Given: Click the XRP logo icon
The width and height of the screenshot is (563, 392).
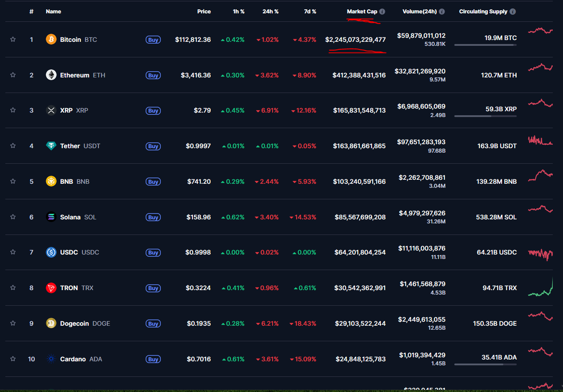Looking at the screenshot, I should point(51,110).
